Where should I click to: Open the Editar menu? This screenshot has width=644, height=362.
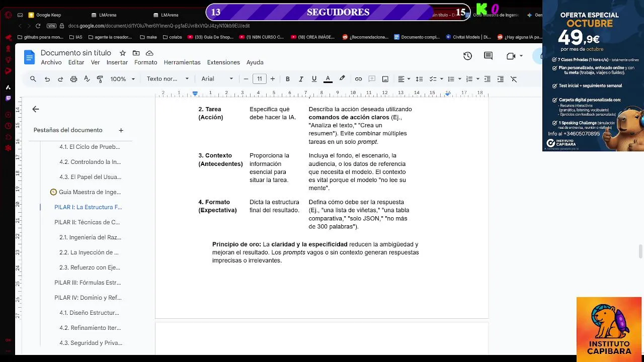coord(76,62)
